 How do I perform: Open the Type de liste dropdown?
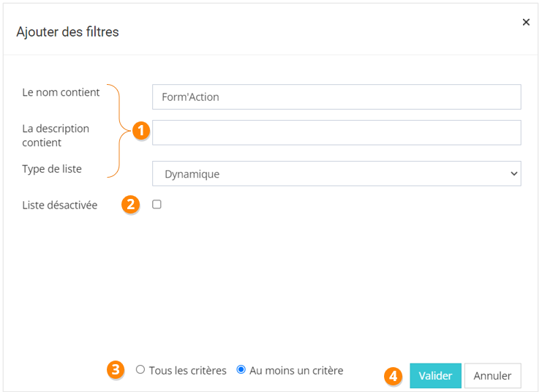coord(336,174)
